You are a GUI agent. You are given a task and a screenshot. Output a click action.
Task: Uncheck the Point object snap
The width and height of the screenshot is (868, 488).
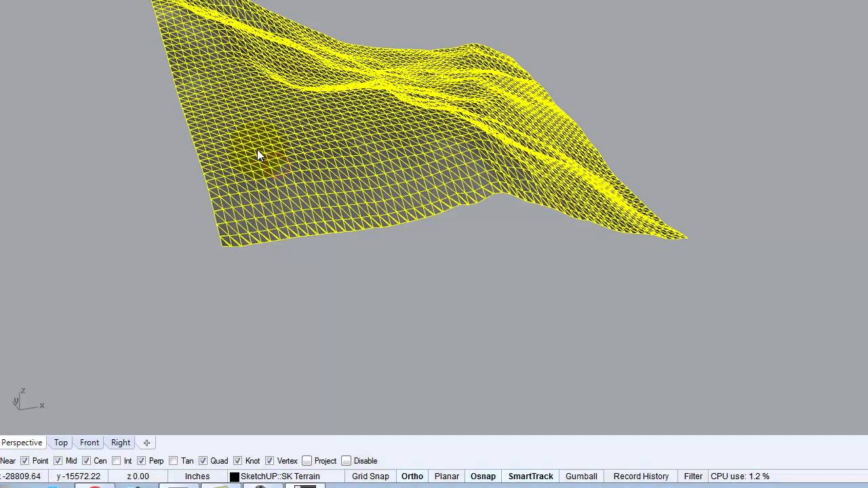[x=25, y=461]
